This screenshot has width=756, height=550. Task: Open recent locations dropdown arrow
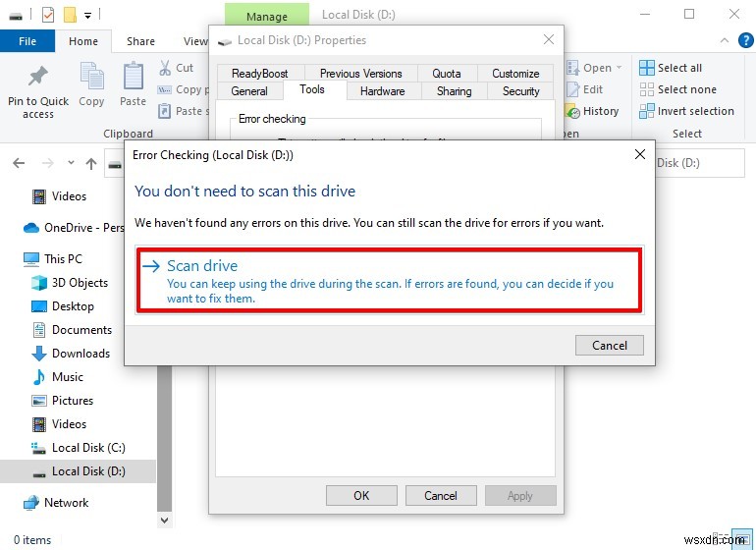[x=71, y=163]
